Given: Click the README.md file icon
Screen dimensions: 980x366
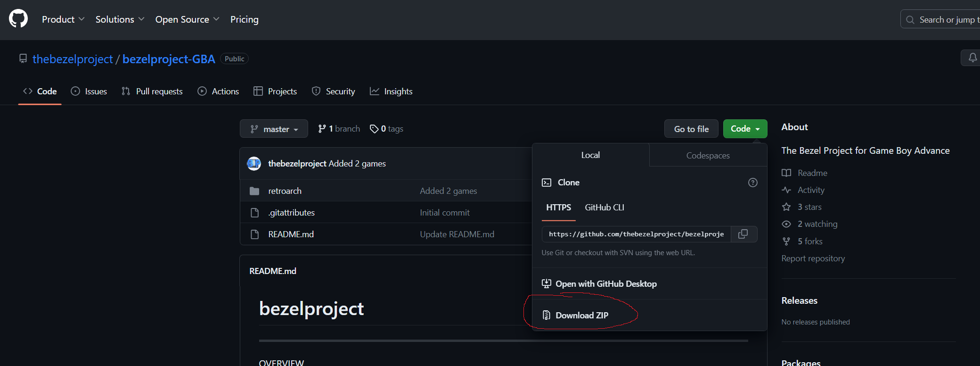Looking at the screenshot, I should 255,234.
